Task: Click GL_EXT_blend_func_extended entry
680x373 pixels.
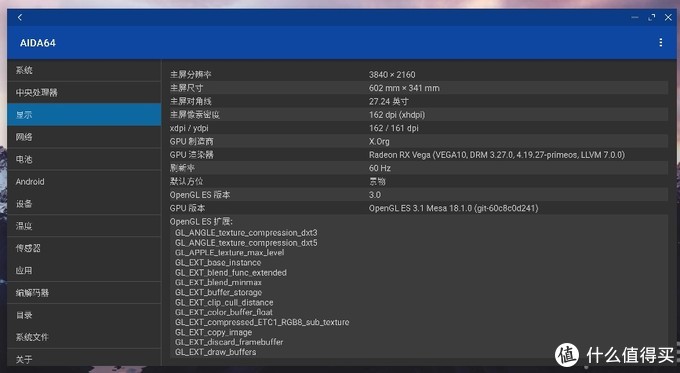Action: pos(231,273)
